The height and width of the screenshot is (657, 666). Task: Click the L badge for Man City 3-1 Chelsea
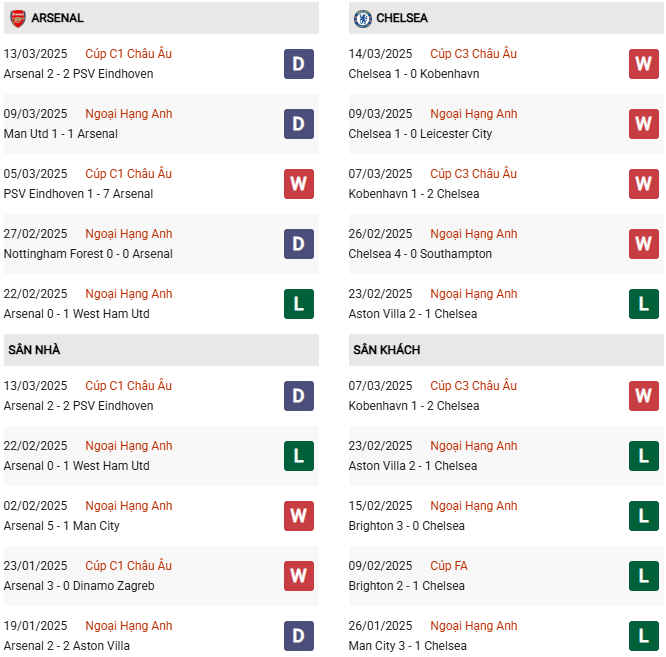click(x=643, y=636)
